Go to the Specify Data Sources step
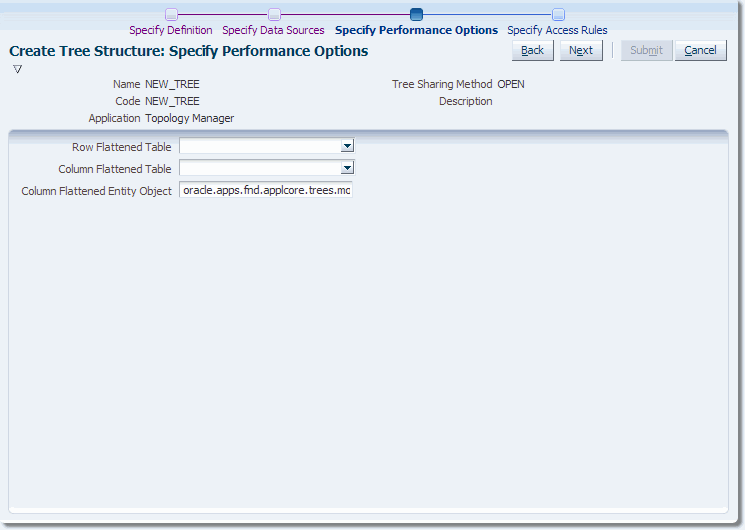This screenshot has width=745, height=530. 273,30
